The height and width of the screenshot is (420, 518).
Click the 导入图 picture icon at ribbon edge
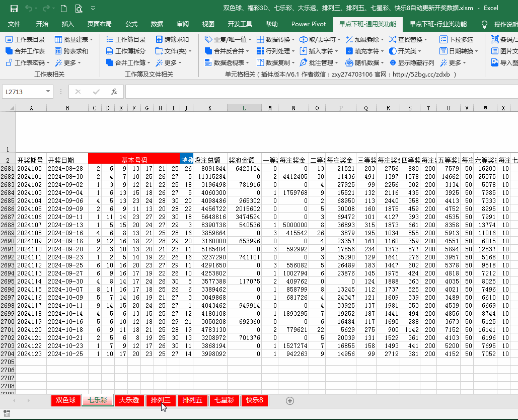pyautogui.click(x=494, y=63)
